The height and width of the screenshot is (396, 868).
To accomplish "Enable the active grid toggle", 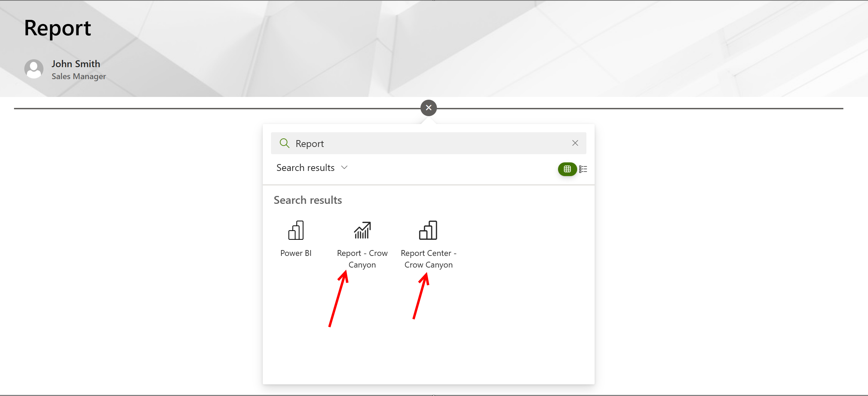I will [567, 169].
